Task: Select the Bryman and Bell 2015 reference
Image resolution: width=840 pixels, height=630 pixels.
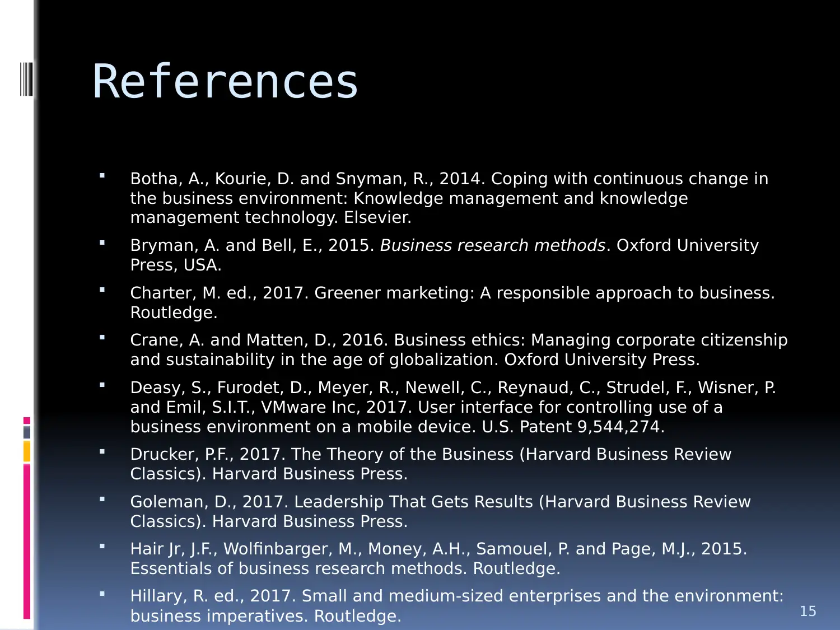Action: [444, 255]
